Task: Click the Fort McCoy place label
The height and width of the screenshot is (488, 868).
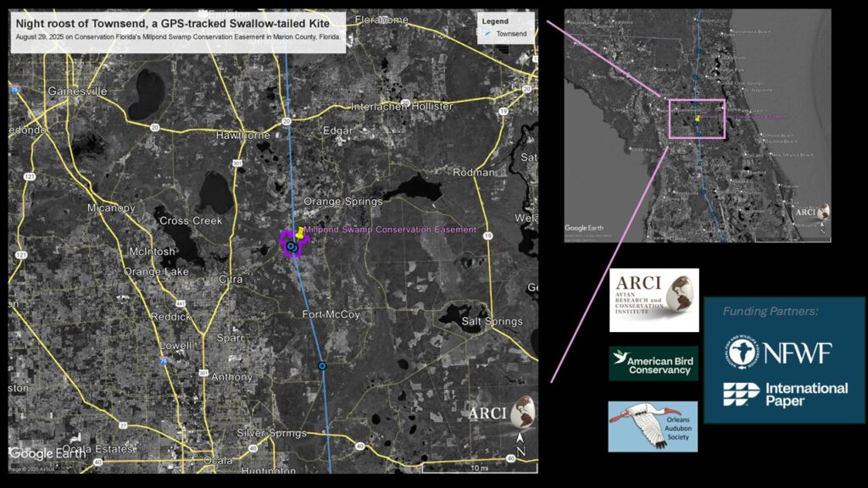Action: click(331, 314)
